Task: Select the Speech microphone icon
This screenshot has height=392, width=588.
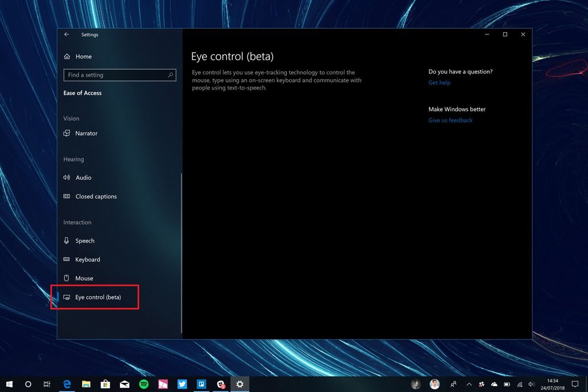Action: point(67,240)
